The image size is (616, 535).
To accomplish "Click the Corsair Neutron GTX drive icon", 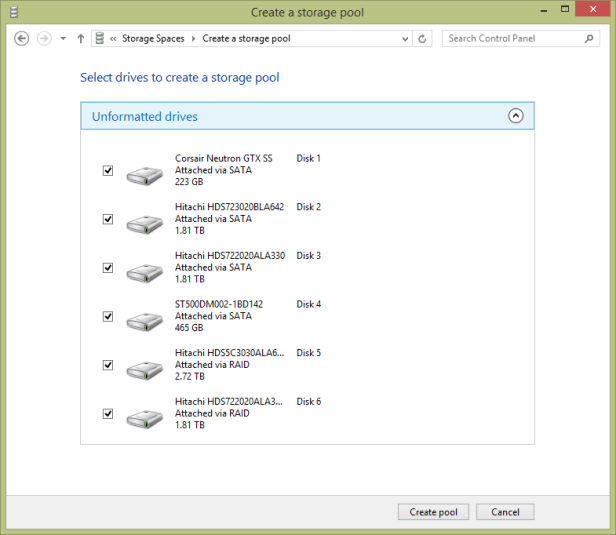I will [145, 176].
